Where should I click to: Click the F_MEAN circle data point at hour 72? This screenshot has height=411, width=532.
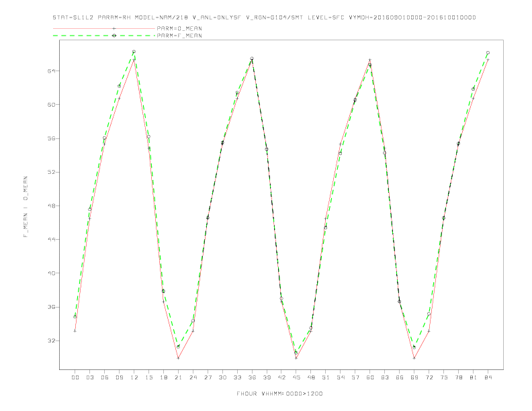tap(429, 314)
